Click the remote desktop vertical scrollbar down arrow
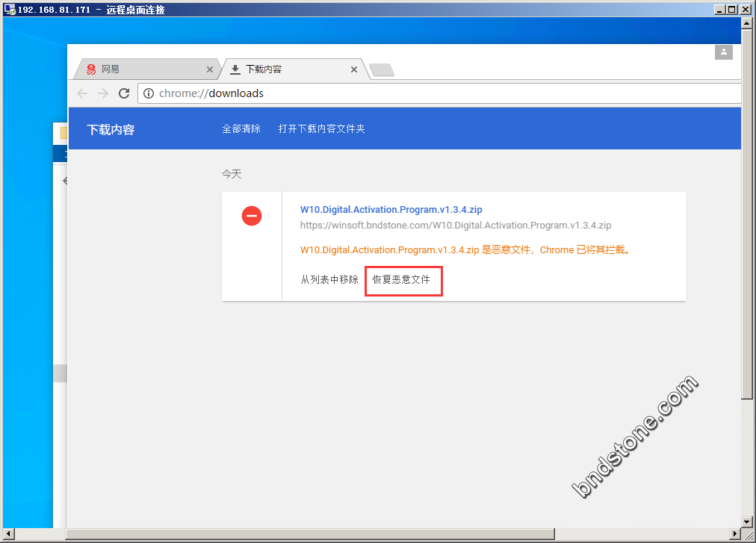Image resolution: width=756 pixels, height=543 pixels. point(746,521)
